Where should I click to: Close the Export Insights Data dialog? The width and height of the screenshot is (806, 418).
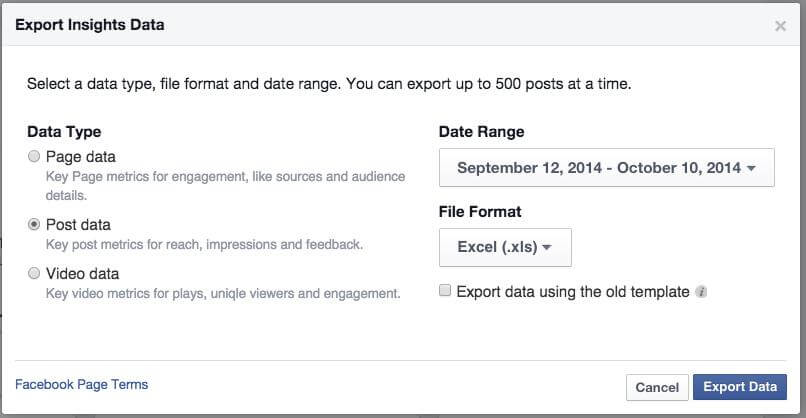pos(780,26)
